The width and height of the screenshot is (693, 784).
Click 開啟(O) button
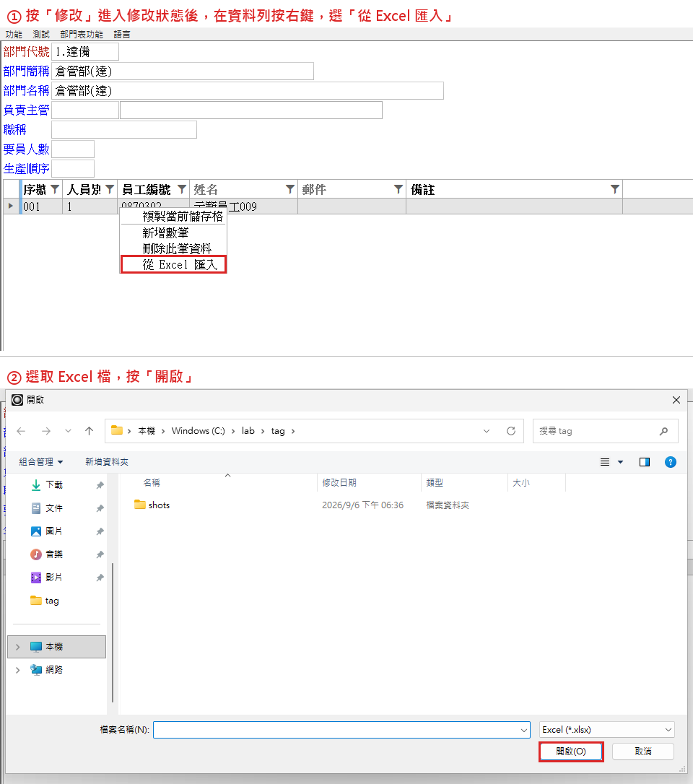click(x=571, y=752)
